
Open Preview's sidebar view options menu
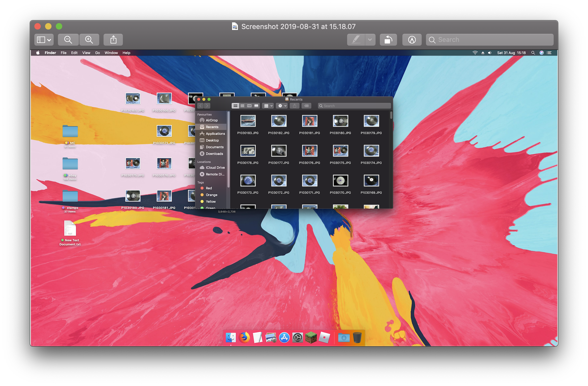(44, 40)
